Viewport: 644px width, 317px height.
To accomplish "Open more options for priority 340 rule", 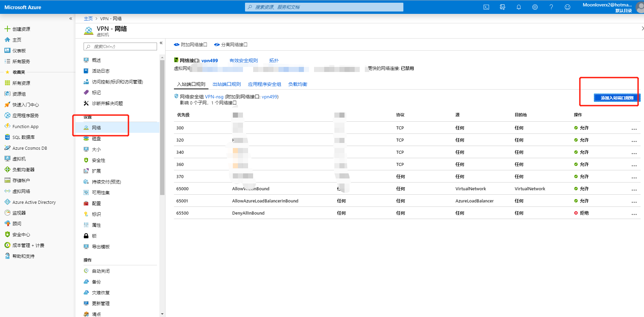I will (x=634, y=153).
